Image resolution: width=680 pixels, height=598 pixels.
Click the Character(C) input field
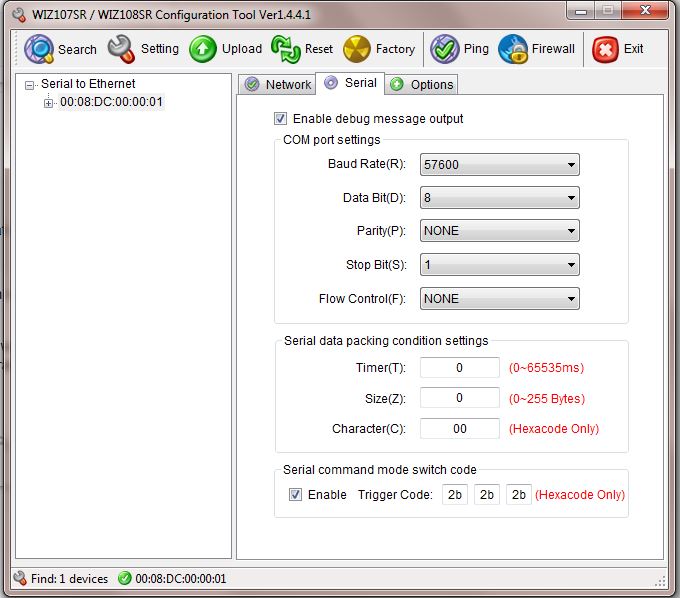click(460, 428)
